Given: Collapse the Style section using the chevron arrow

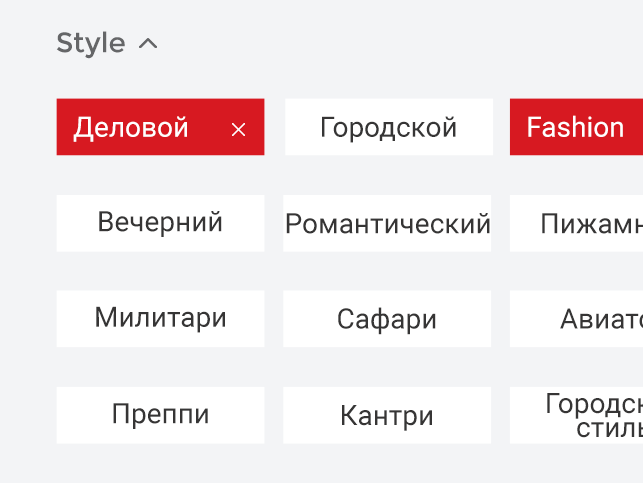Looking at the screenshot, I should [148, 44].
